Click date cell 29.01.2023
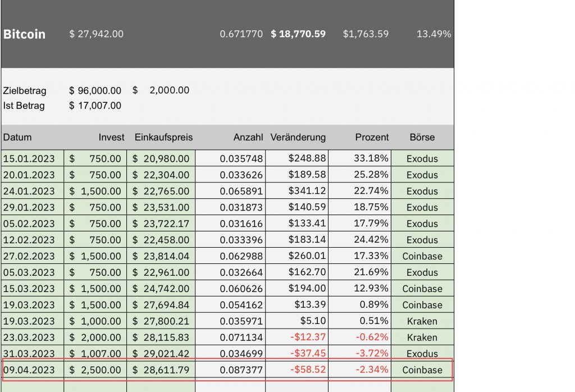This screenshot has height=392, width=575. (32, 207)
